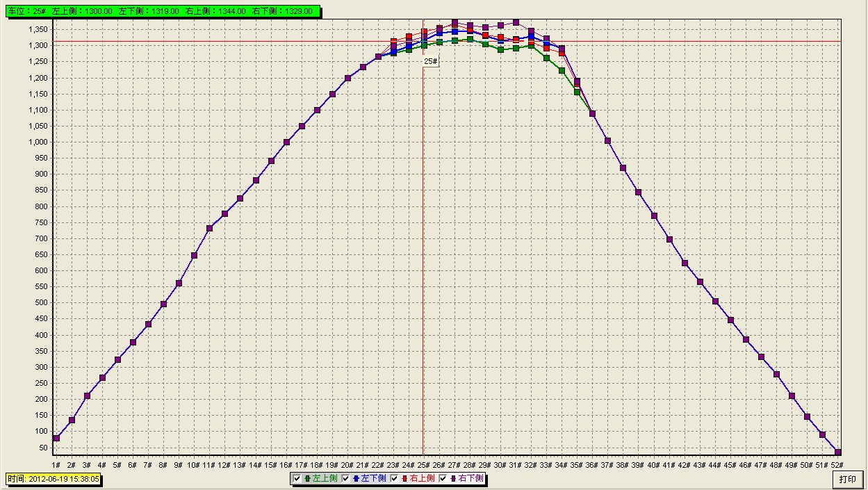Pick the last data point at 52#
The image size is (868, 490).
tap(837, 452)
